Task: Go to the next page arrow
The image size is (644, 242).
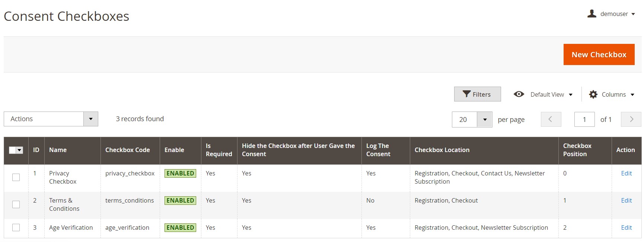Action: [631, 119]
